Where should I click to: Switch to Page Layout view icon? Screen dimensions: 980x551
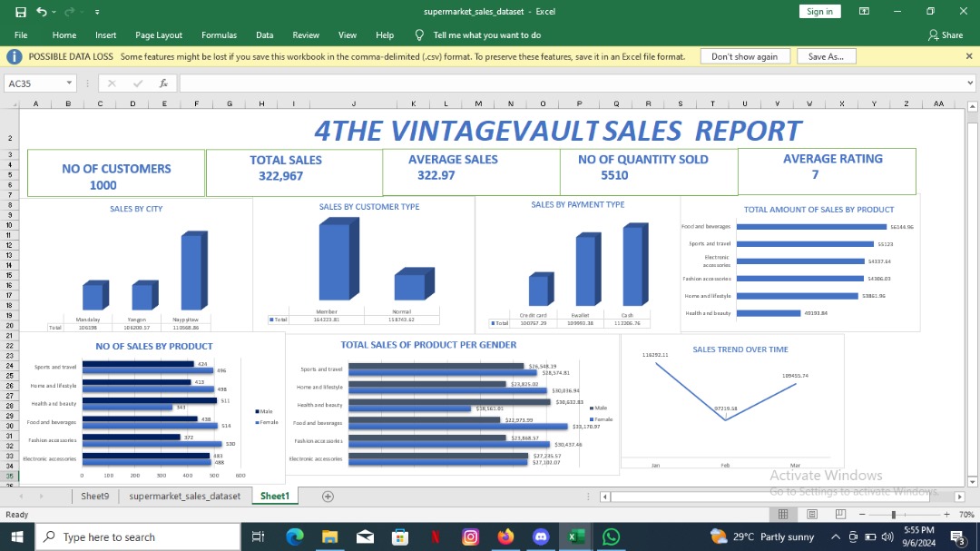pos(812,514)
